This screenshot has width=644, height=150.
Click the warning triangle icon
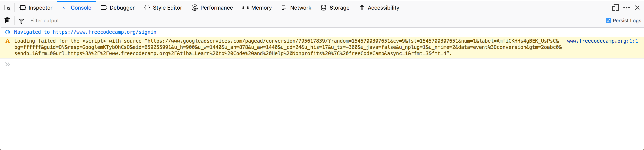pos(8,41)
